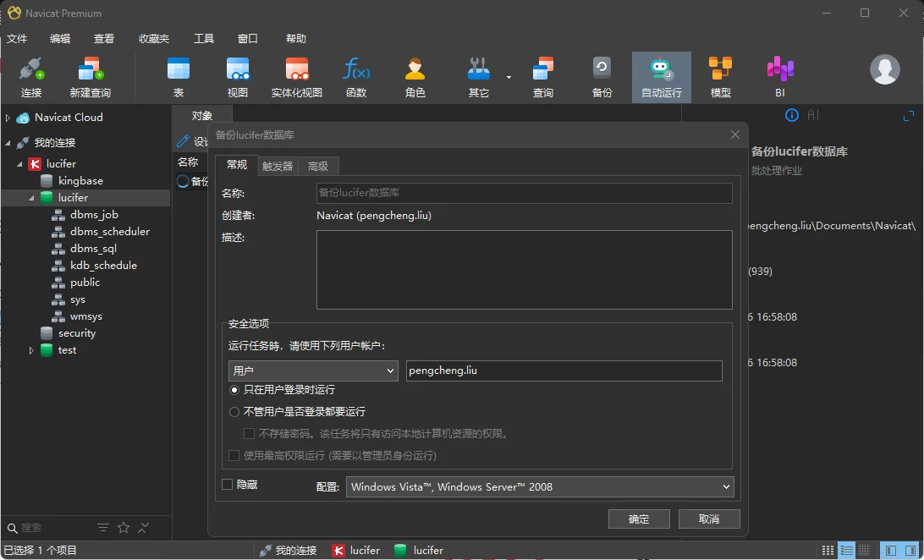Switch to the Advanced (高级) tab
This screenshot has width=924, height=560.
[x=318, y=166]
